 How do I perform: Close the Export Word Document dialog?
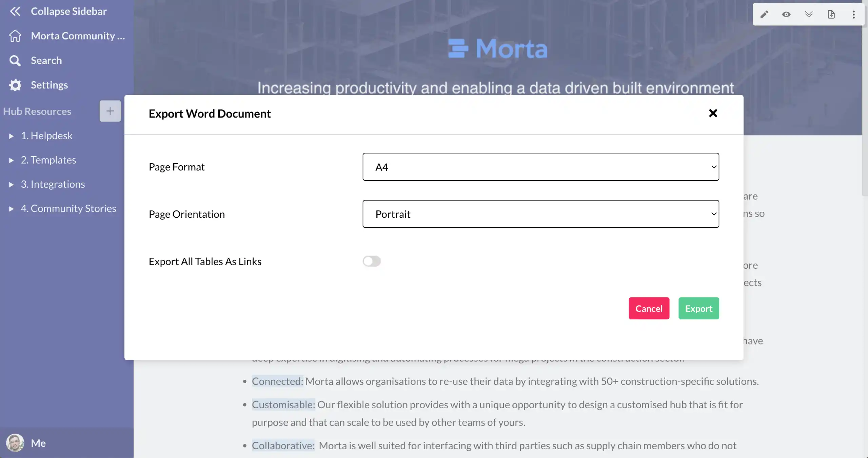713,113
